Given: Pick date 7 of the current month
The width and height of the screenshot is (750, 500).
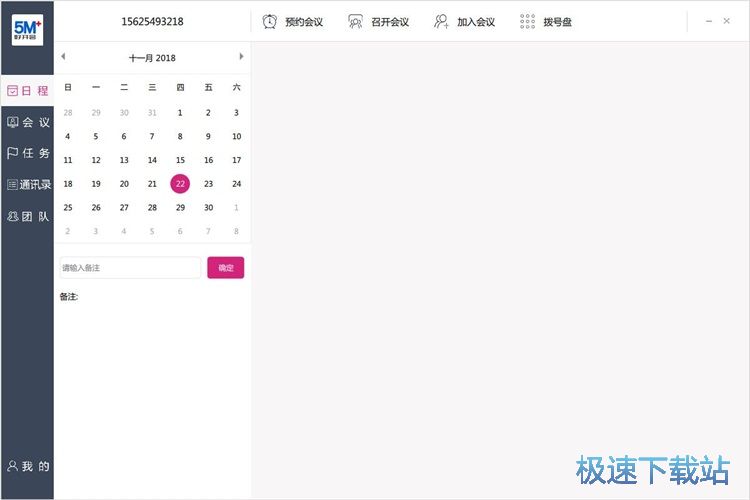Looking at the screenshot, I should click(152, 136).
